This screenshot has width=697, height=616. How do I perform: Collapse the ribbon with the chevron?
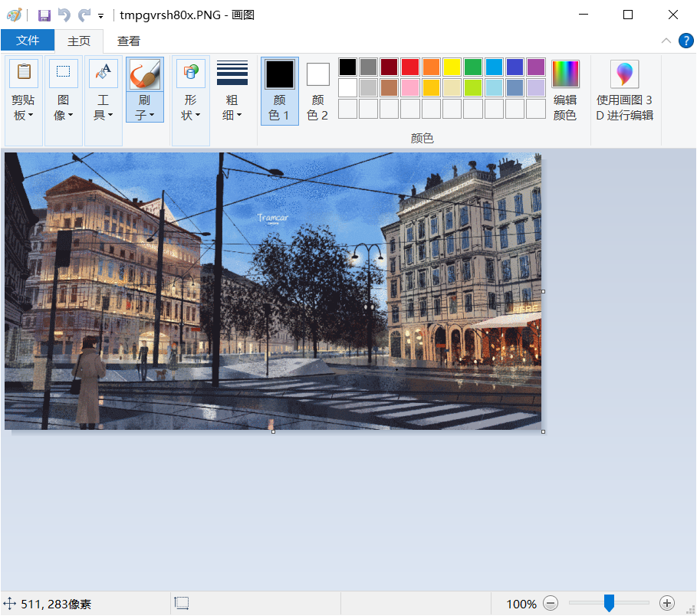point(666,41)
